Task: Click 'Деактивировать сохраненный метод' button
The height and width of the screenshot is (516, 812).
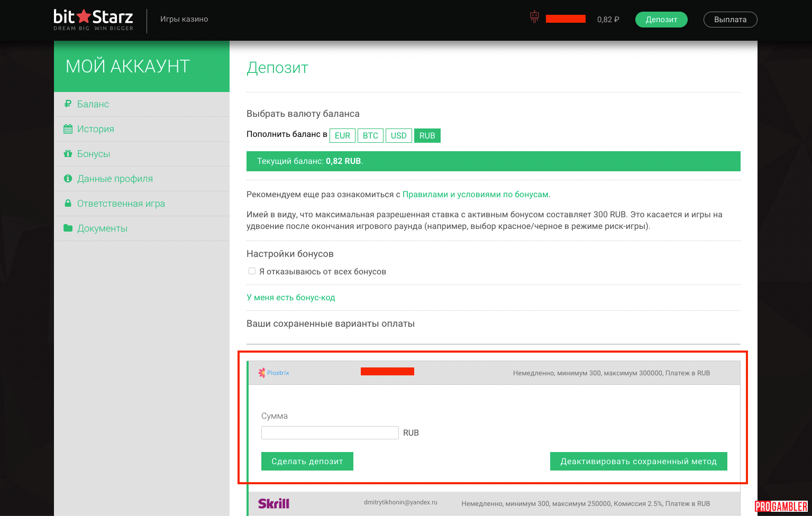Action: [x=638, y=461]
